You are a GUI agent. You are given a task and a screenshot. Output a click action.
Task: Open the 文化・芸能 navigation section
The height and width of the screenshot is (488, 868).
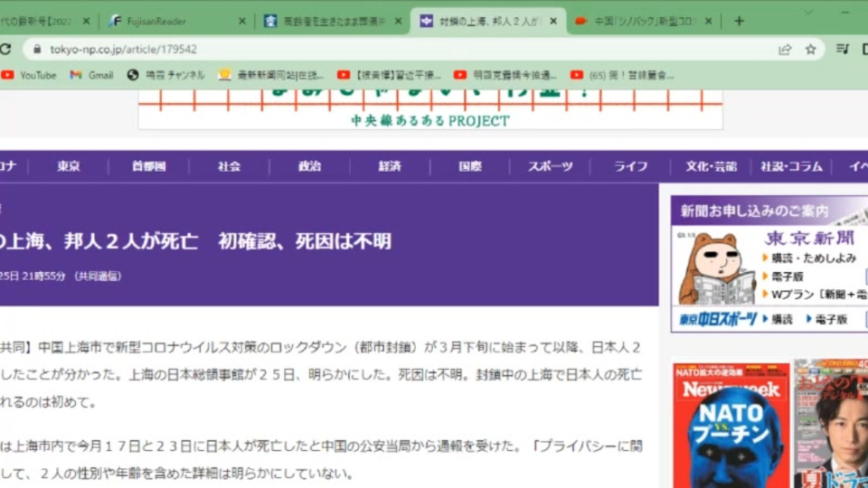tap(711, 166)
